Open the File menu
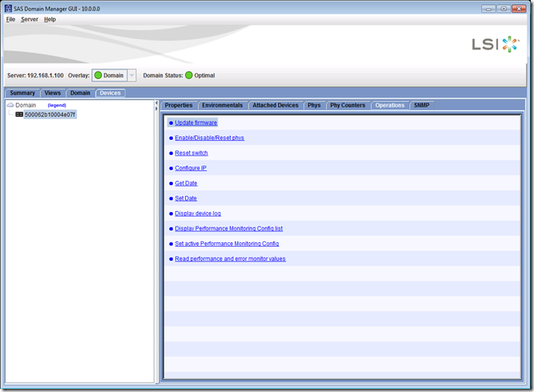Screen dimensions: 534x392 click(x=11, y=20)
